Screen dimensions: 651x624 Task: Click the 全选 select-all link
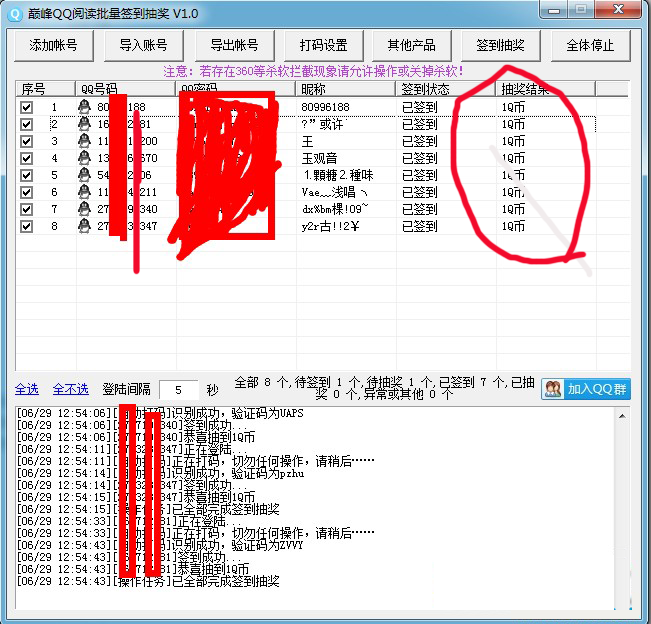(27, 389)
